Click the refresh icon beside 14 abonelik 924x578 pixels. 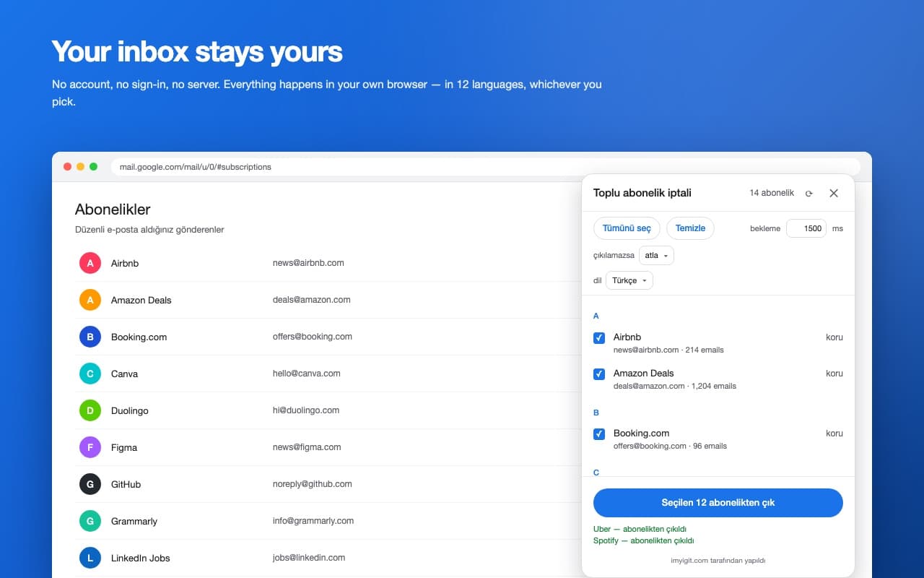coord(809,194)
